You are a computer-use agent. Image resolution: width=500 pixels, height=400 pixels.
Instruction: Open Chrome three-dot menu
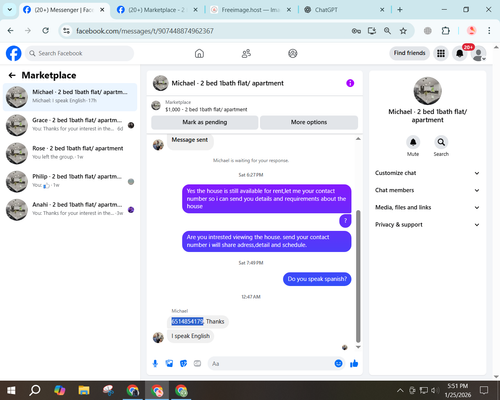click(x=489, y=31)
